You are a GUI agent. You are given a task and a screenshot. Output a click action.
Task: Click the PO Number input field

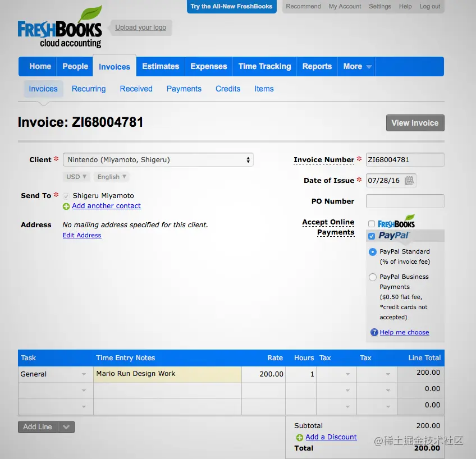405,201
